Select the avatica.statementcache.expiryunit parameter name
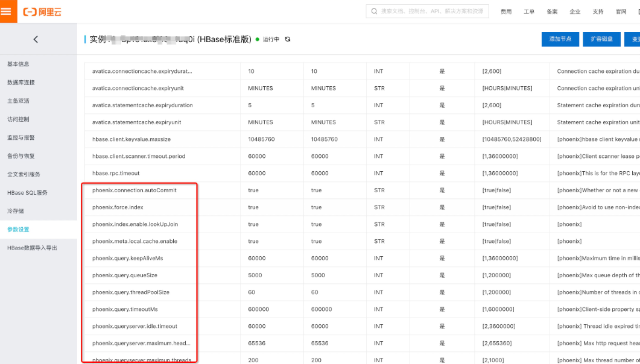This screenshot has width=640, height=364. click(137, 122)
